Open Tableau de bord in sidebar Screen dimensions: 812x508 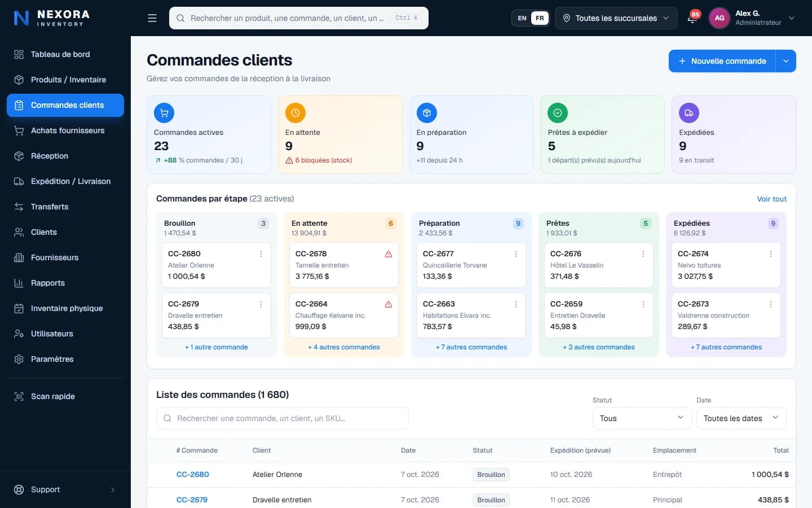(65, 54)
